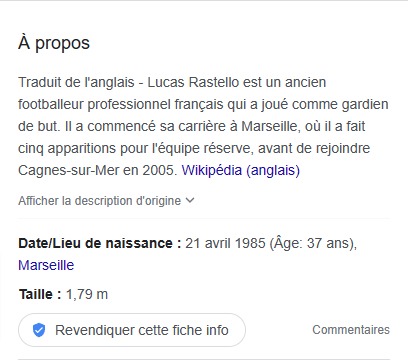Click the word Marseille inside the description paragraph
The height and width of the screenshot is (360, 408).
[x=269, y=126]
